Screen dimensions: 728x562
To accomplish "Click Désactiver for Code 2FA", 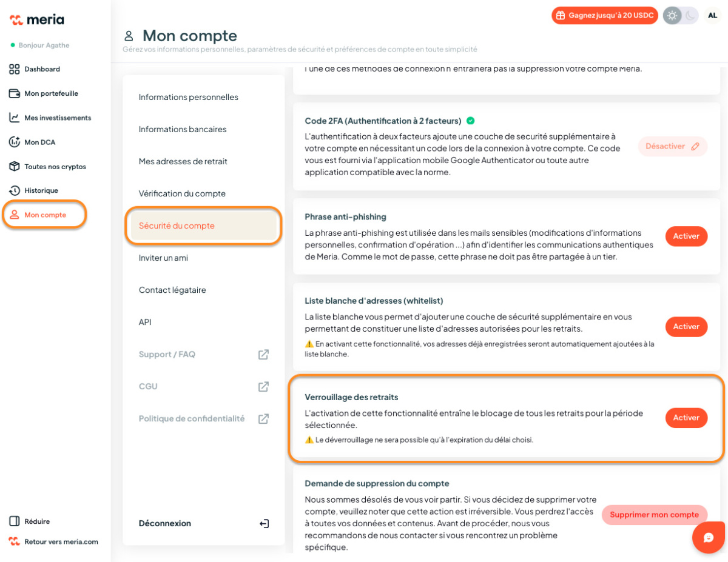I will (x=672, y=146).
